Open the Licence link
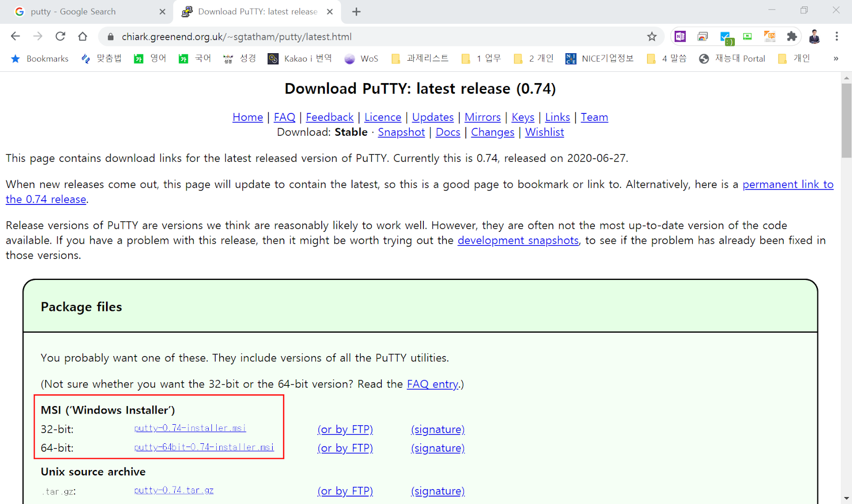Viewport: 852px width, 504px height. tap(383, 117)
